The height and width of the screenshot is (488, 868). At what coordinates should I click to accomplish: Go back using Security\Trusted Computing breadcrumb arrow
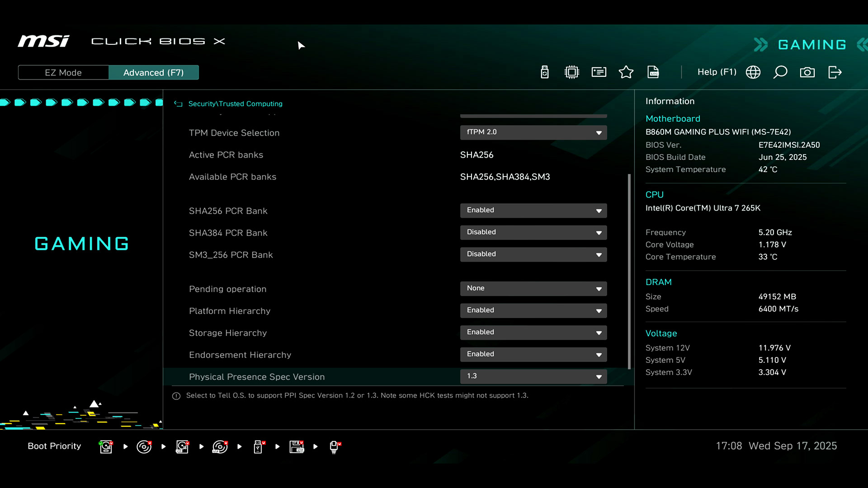(x=178, y=104)
